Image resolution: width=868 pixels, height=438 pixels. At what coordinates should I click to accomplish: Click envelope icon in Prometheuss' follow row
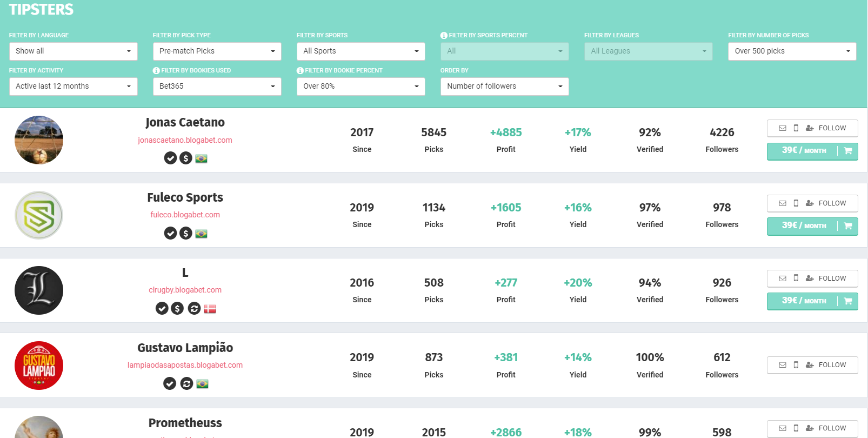click(782, 428)
